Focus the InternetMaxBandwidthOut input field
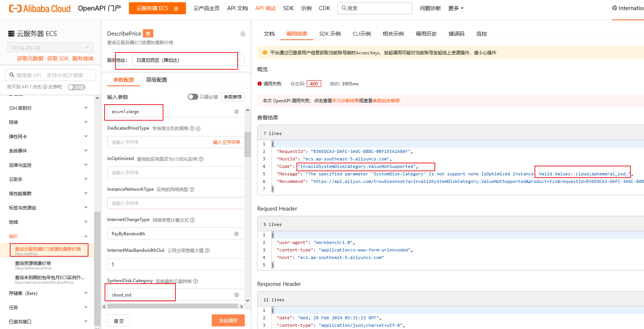The width and height of the screenshot is (644, 329). click(176, 264)
